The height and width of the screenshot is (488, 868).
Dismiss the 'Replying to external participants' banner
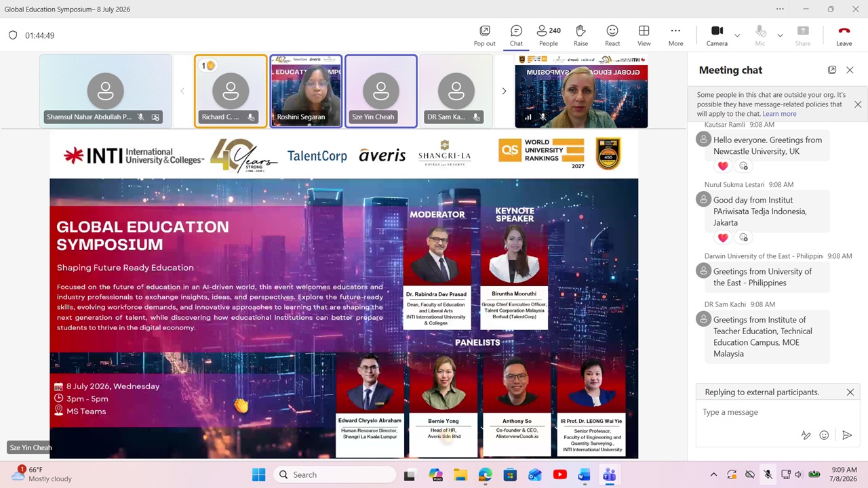click(850, 392)
